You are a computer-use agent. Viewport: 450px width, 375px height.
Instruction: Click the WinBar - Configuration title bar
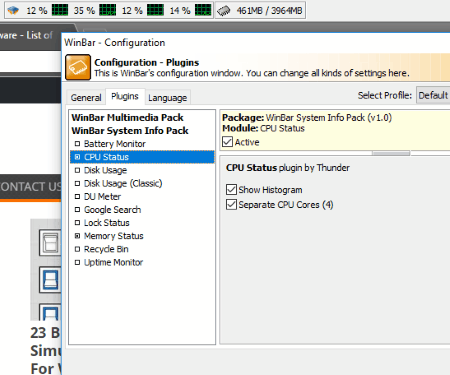point(257,43)
